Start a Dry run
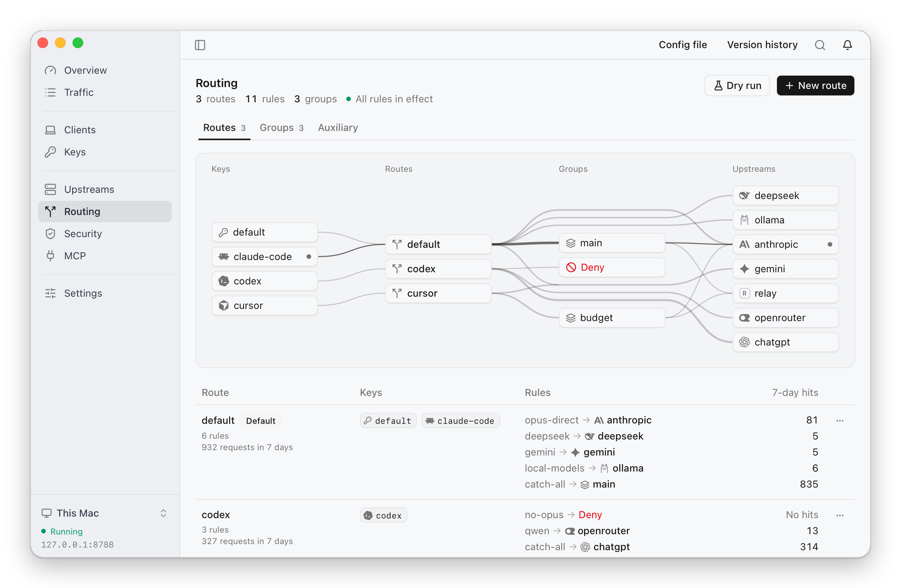This screenshot has width=901, height=588. [x=737, y=86]
